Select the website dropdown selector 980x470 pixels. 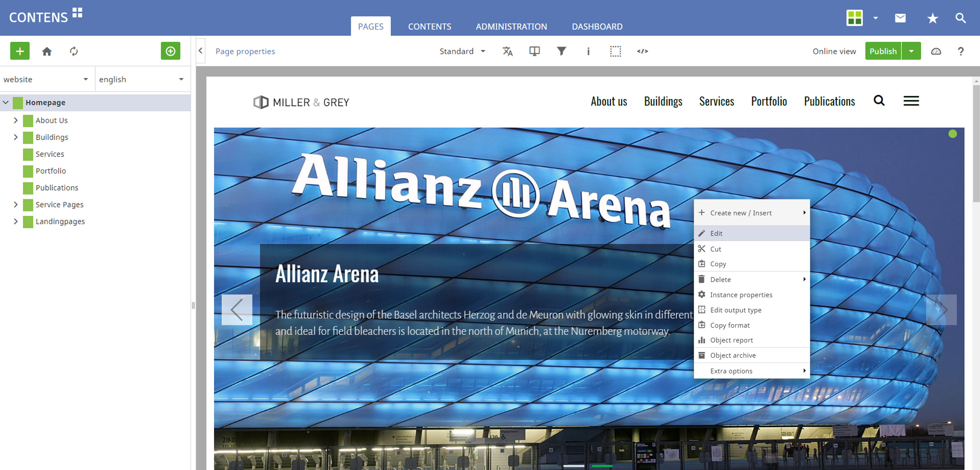(47, 79)
